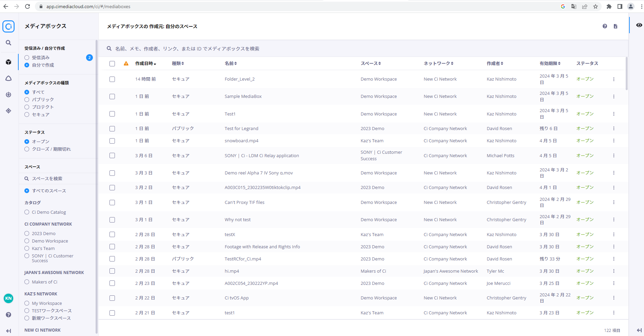Open Sample MediaBox name link
The image size is (644, 336).
click(x=243, y=97)
